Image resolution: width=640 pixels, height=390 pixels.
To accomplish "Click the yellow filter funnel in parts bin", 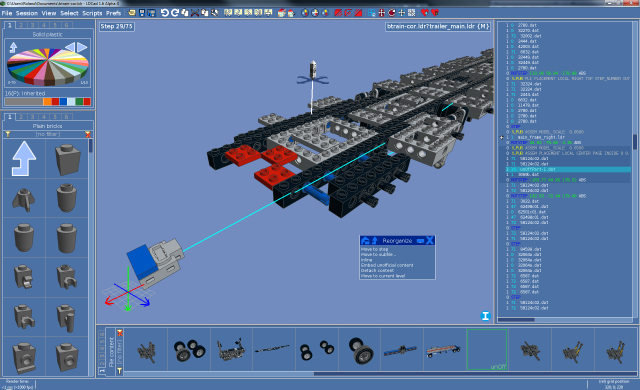I will [8, 134].
